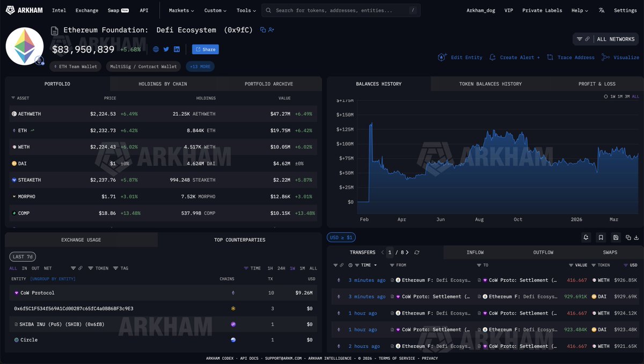Toggle the OUT filter in counterparties
The width and height of the screenshot is (644, 364).
[35, 268]
